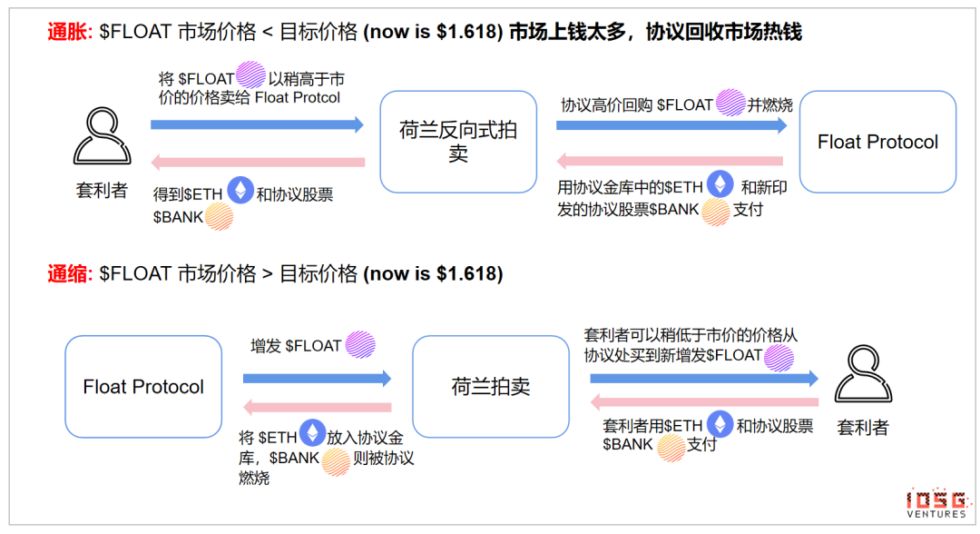Click pink arrow above '套利者用$ETH'
This screenshot has width=980, height=534.
704,402
